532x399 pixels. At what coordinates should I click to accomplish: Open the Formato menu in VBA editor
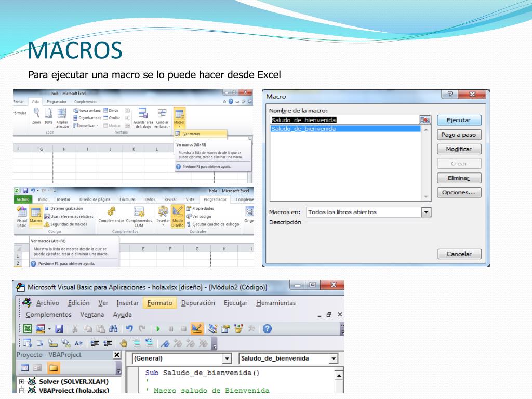point(160,303)
